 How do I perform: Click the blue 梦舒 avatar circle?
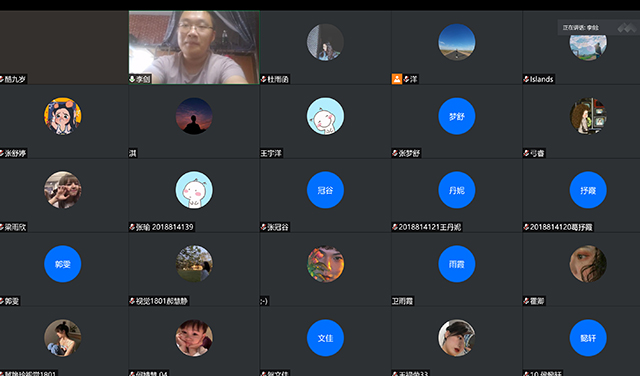point(457,116)
